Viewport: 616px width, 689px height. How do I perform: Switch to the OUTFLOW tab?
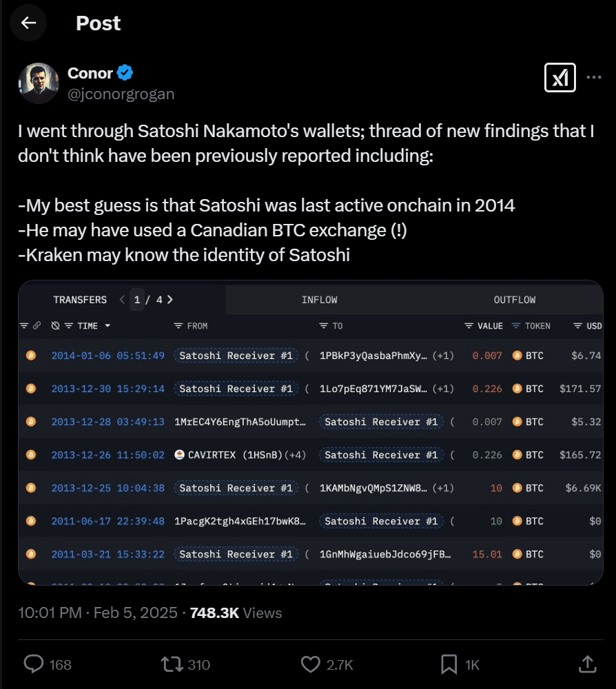click(x=514, y=300)
